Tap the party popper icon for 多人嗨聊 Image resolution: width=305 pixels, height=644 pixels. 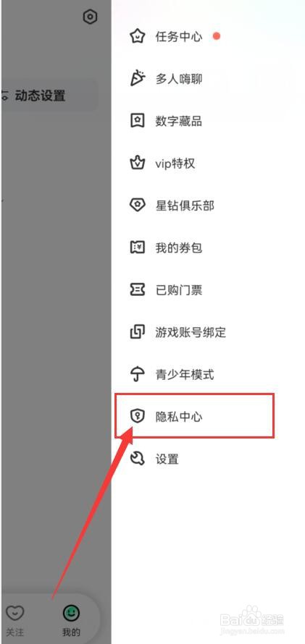[137, 78]
